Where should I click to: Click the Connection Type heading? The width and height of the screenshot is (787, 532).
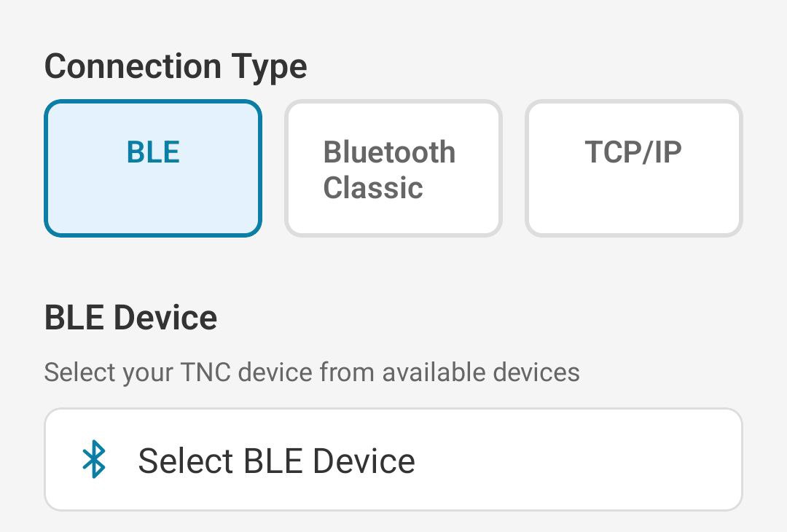(x=175, y=66)
